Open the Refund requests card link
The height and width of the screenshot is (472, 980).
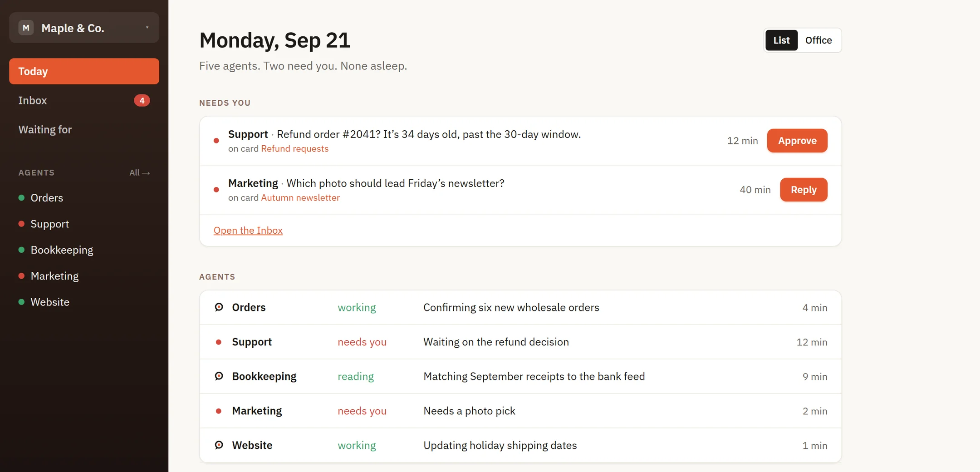coord(294,149)
